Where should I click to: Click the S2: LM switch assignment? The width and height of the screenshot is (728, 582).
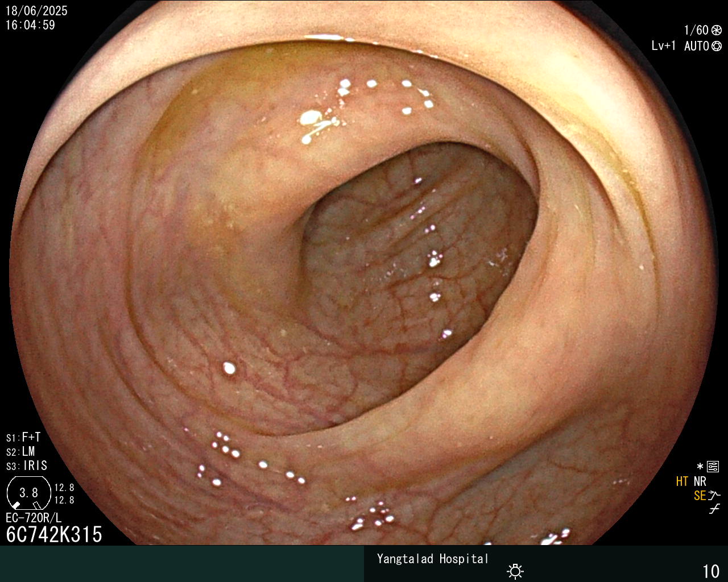pos(21,451)
